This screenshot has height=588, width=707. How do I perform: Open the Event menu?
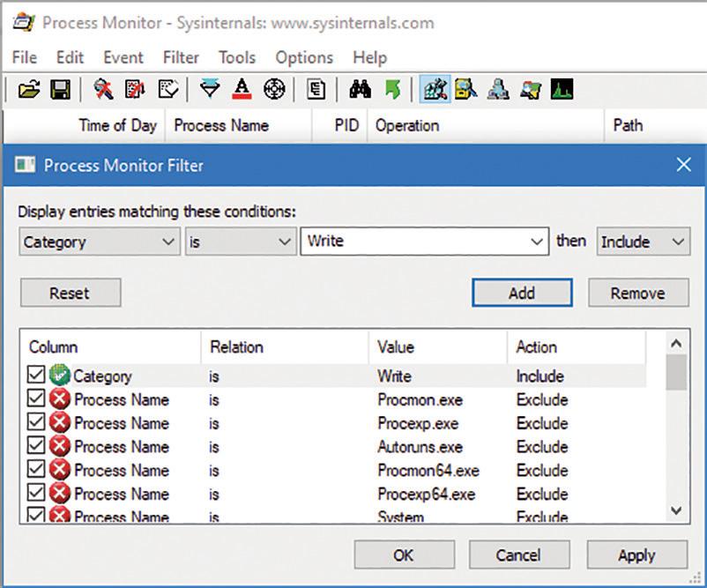[123, 57]
